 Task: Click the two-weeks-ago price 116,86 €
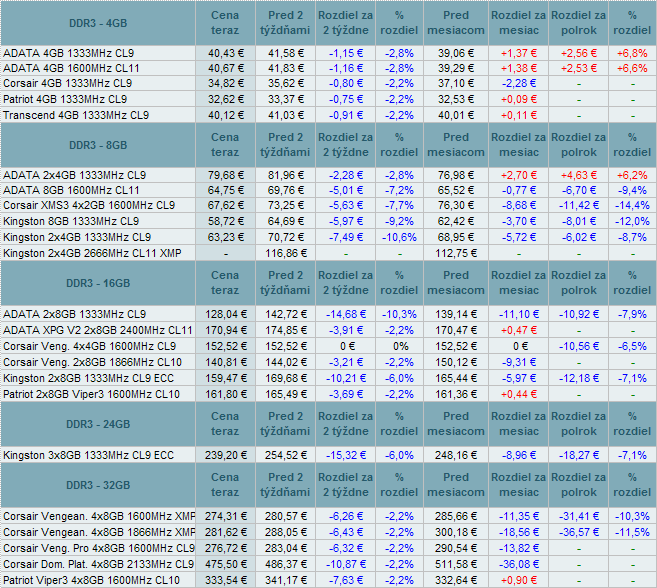[286, 253]
